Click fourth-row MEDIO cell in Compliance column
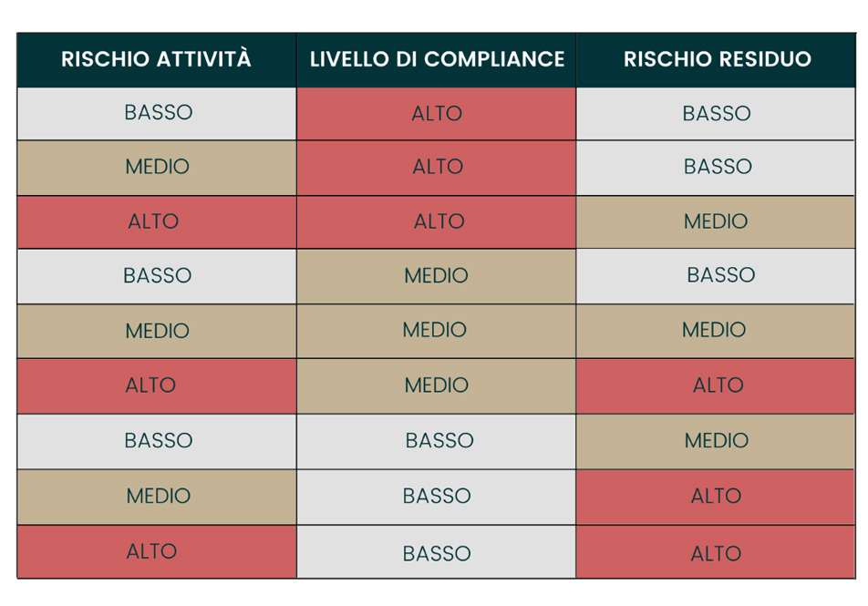The width and height of the screenshot is (868, 606). [436, 276]
